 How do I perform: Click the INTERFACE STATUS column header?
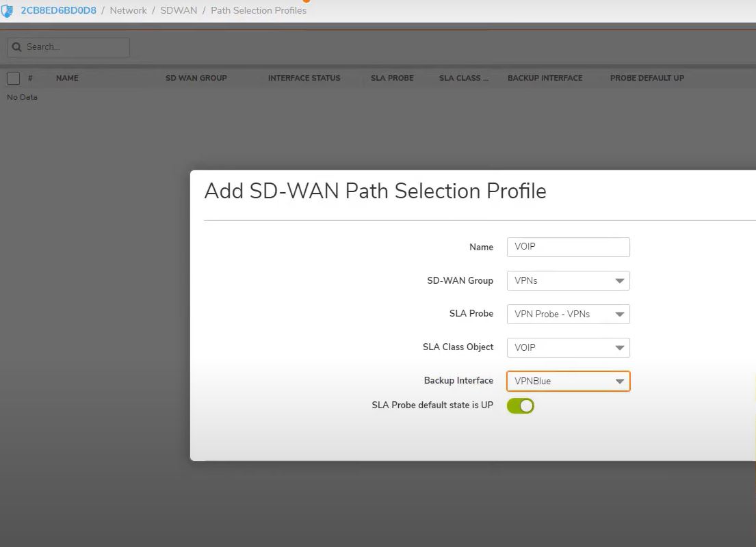click(x=304, y=78)
